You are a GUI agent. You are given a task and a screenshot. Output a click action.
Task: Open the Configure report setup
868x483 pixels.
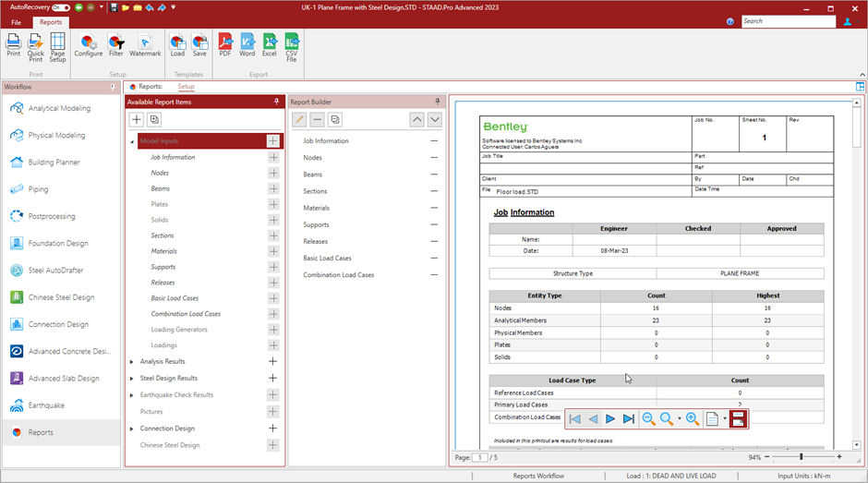[89, 45]
